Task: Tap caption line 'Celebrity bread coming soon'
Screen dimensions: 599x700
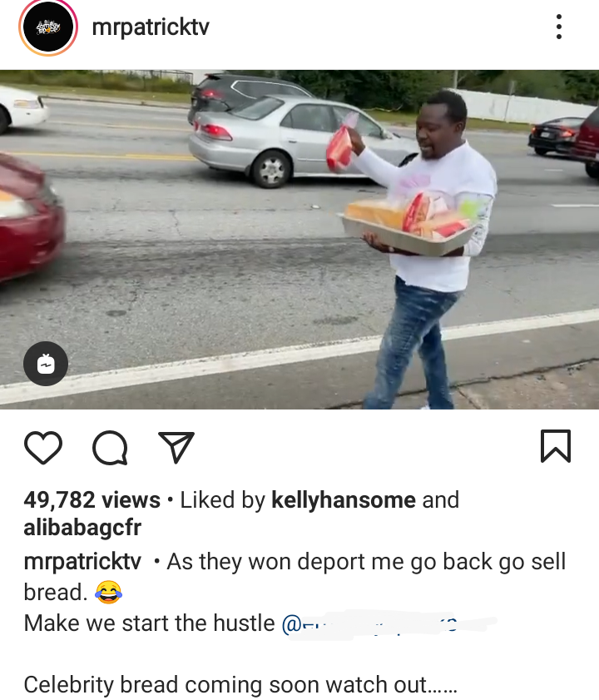Action: 240,684
